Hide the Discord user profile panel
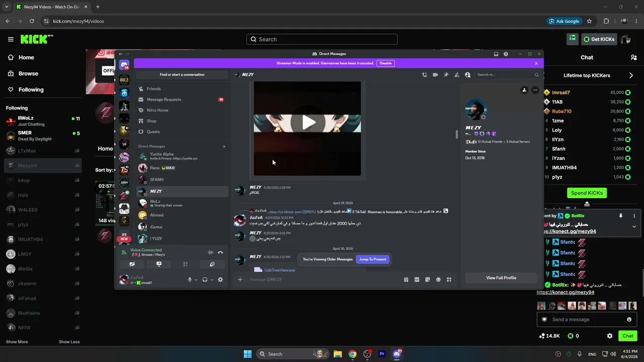This screenshot has height=362, width=644. click(x=467, y=75)
